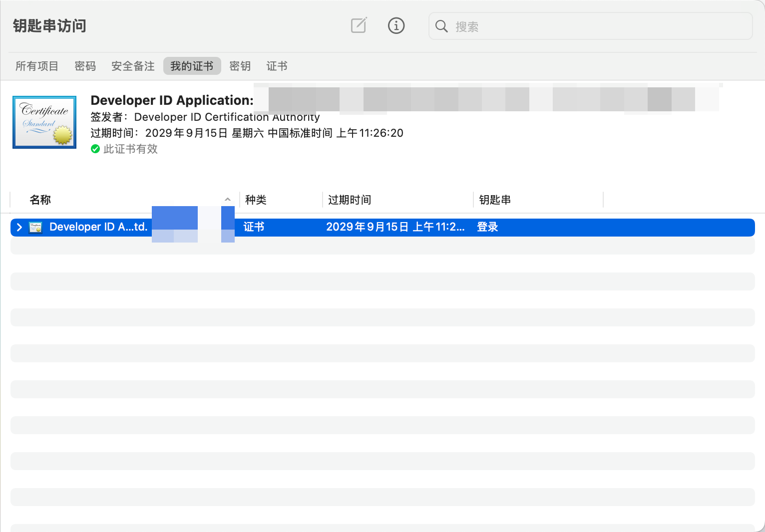Viewport: 765px width, 532px height.
Task: Toggle sort arrow in 名称 column
Action: [228, 200]
